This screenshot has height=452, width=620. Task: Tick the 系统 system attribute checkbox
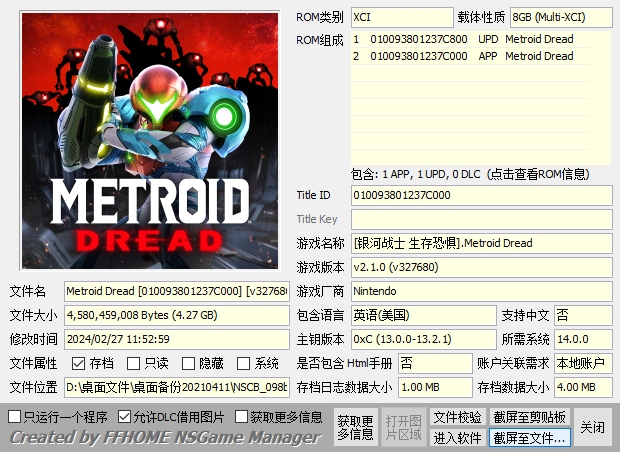pos(243,363)
